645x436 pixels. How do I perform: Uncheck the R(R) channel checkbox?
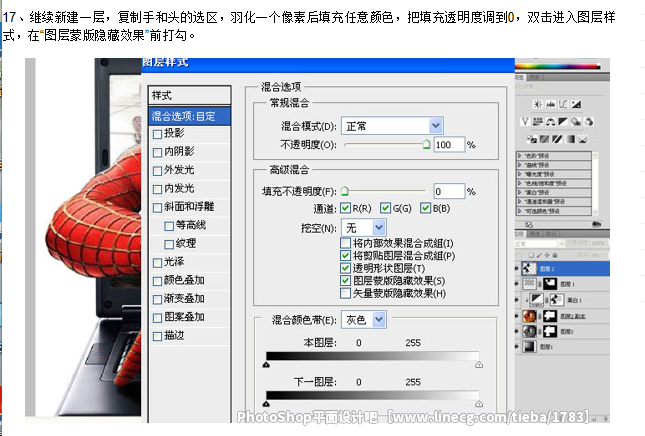345,208
